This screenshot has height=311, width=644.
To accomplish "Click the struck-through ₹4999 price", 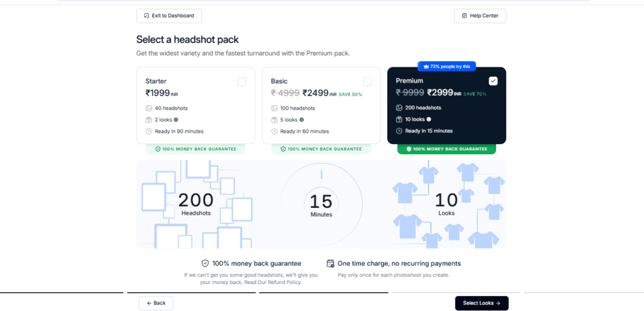I will tap(285, 93).
